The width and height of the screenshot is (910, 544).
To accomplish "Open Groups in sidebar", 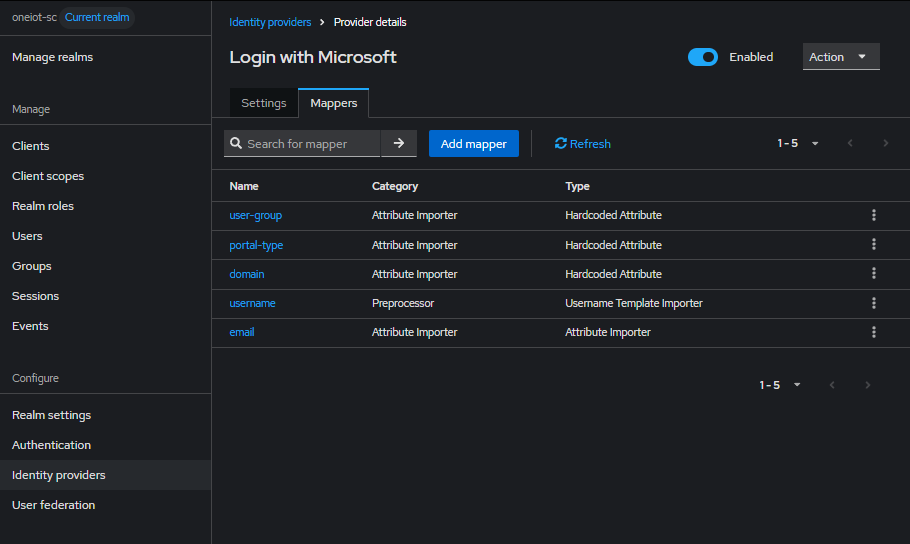I will coord(106,266).
